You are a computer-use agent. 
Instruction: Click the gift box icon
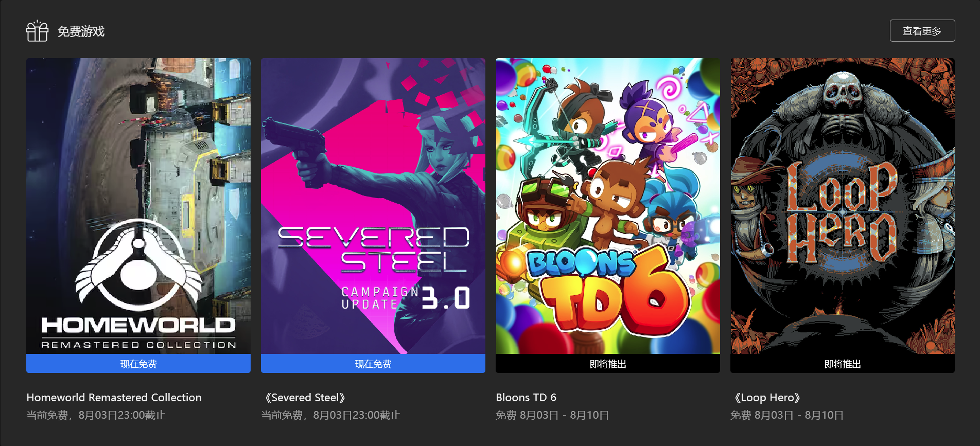point(37,31)
